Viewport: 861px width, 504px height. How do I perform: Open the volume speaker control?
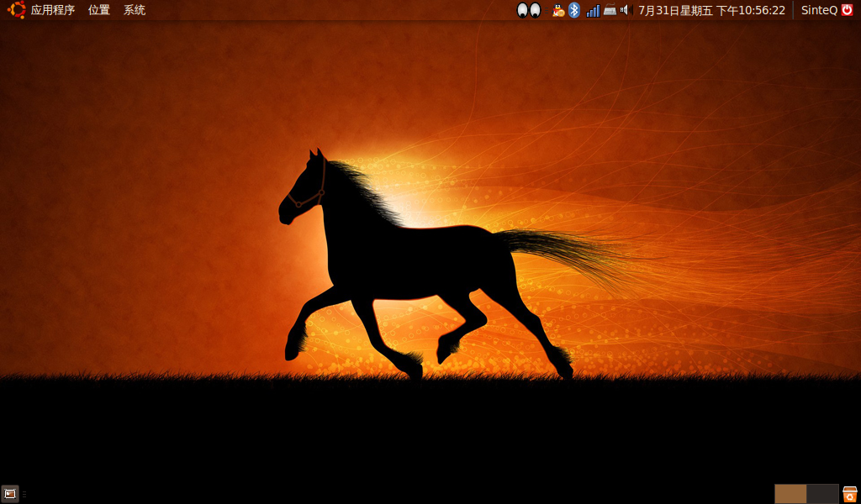click(626, 10)
